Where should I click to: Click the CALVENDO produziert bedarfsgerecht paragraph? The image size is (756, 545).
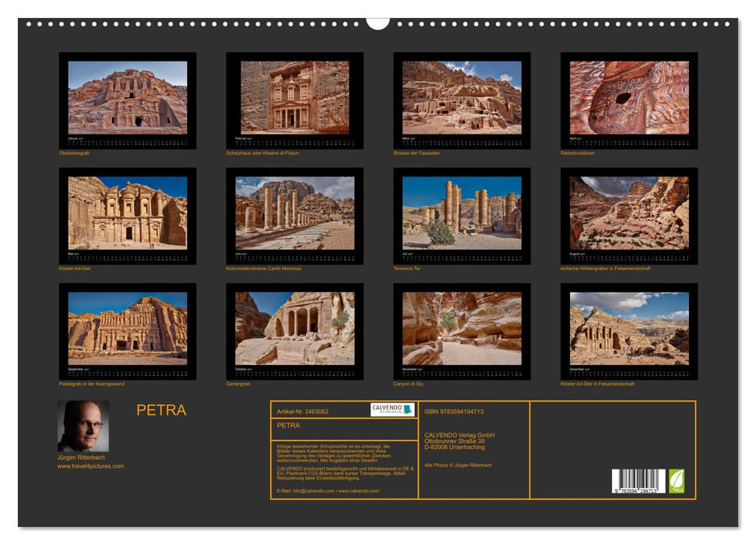pos(345,473)
